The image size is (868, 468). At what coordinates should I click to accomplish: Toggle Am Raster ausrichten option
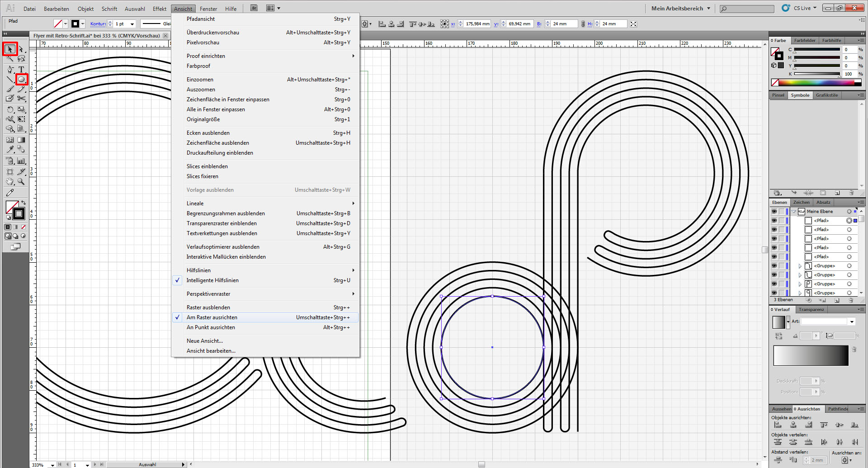212,317
